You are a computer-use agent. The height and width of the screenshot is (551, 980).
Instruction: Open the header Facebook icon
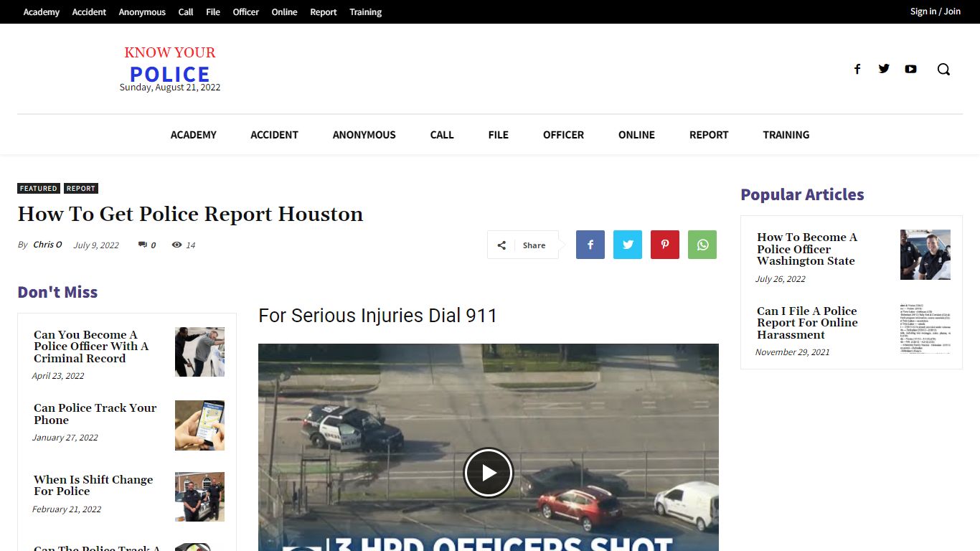click(x=857, y=69)
